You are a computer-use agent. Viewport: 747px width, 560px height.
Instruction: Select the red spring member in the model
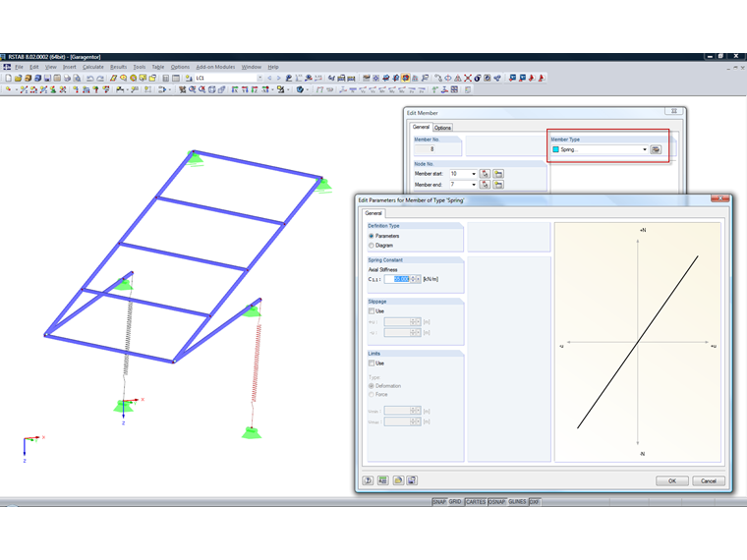point(257,363)
